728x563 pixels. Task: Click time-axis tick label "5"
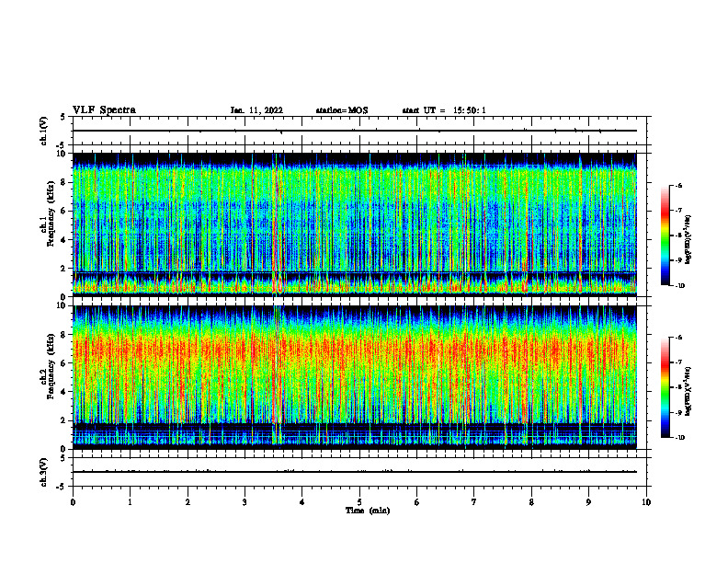click(359, 502)
